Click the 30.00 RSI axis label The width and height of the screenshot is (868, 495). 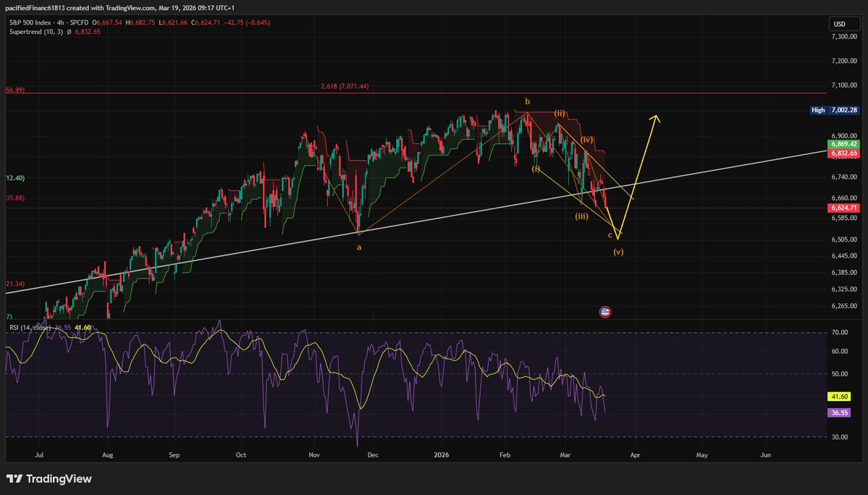(840, 437)
